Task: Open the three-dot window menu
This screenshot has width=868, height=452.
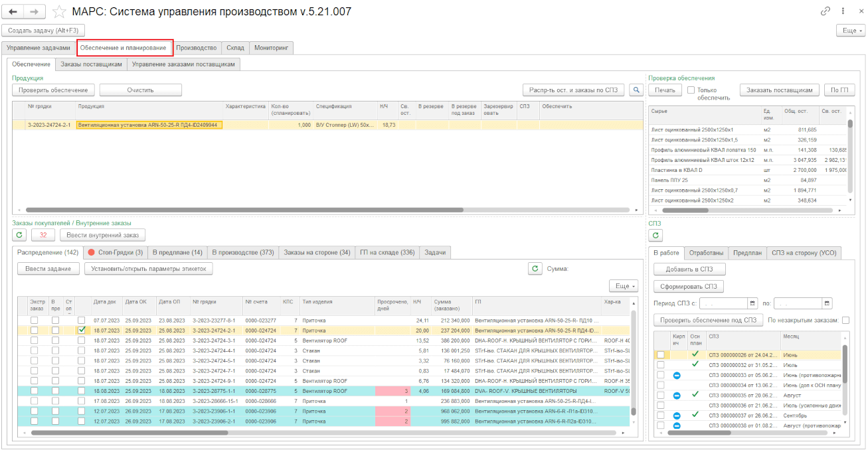Action: click(x=843, y=11)
